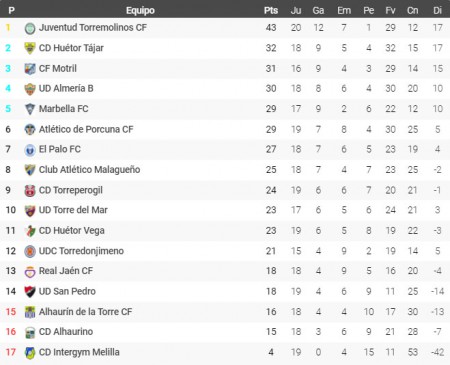Sort by the Equipo column header
450x365 pixels.
tap(140, 10)
